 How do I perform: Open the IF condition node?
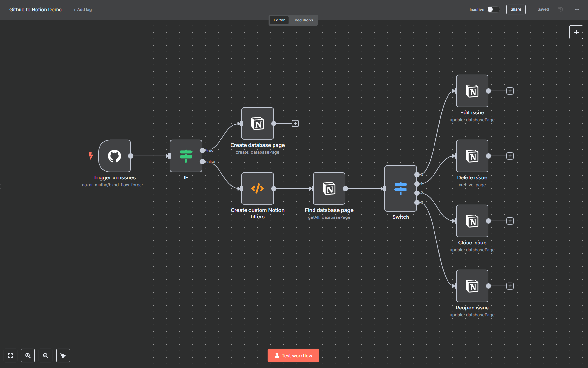tap(186, 156)
